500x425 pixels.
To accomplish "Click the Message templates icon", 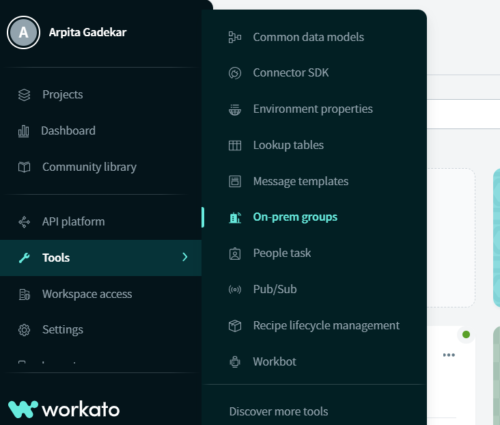I will pyautogui.click(x=235, y=181).
